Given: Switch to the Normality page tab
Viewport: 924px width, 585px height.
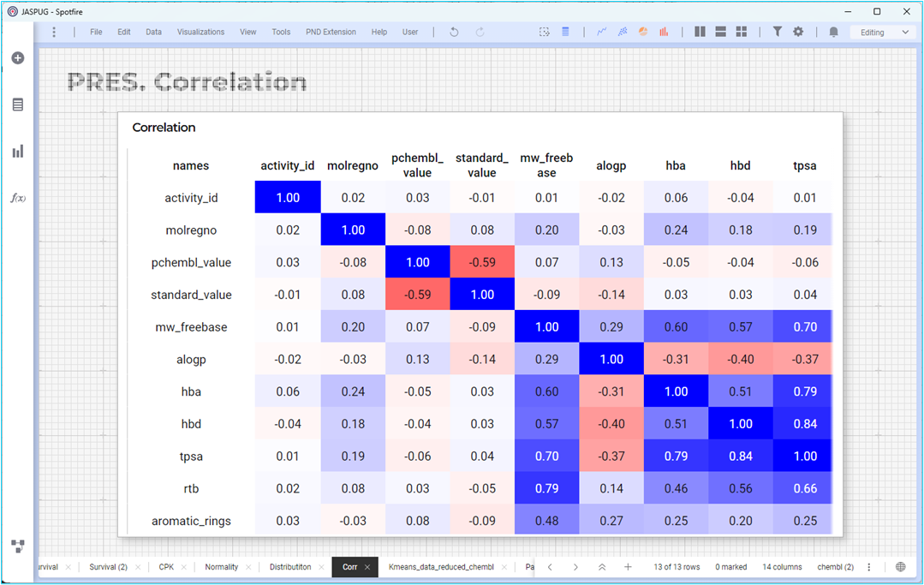Looking at the screenshot, I should (222, 567).
